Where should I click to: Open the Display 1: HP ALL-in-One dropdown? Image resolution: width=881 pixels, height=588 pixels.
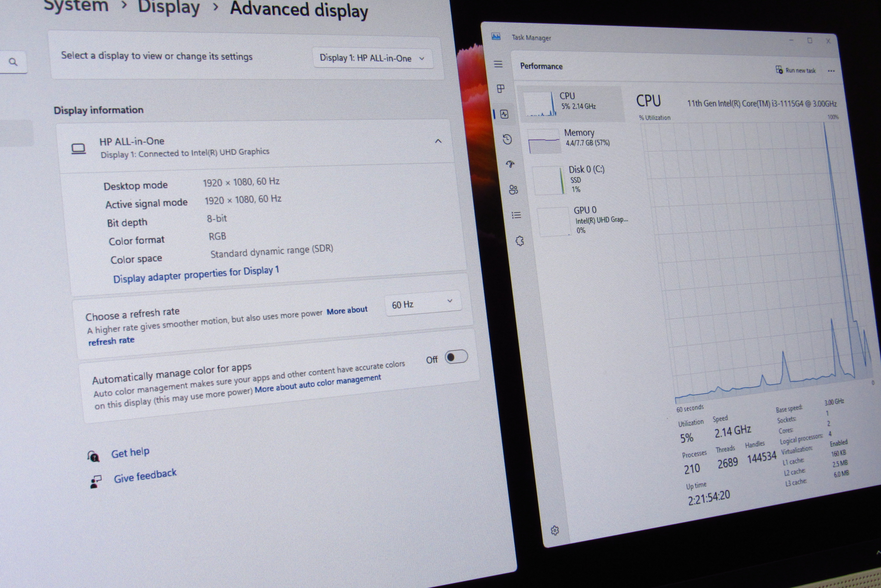pos(372,58)
